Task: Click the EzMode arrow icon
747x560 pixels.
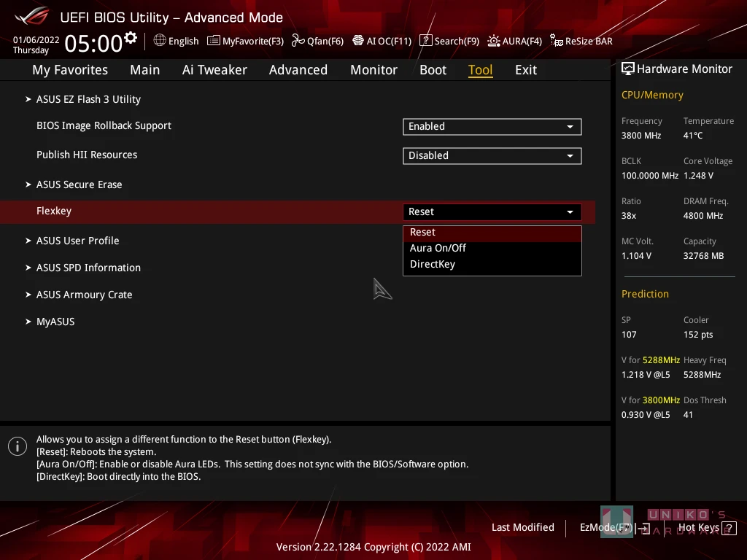Action: 643,528
